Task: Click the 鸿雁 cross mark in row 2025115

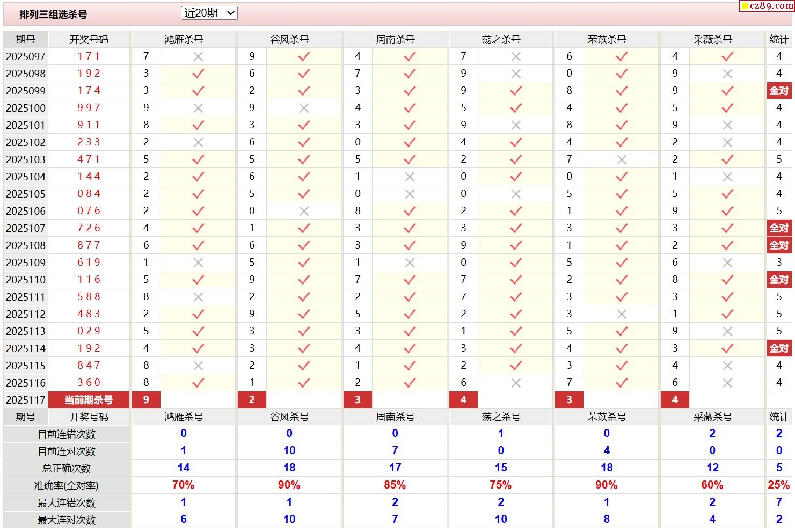Action: point(198,366)
